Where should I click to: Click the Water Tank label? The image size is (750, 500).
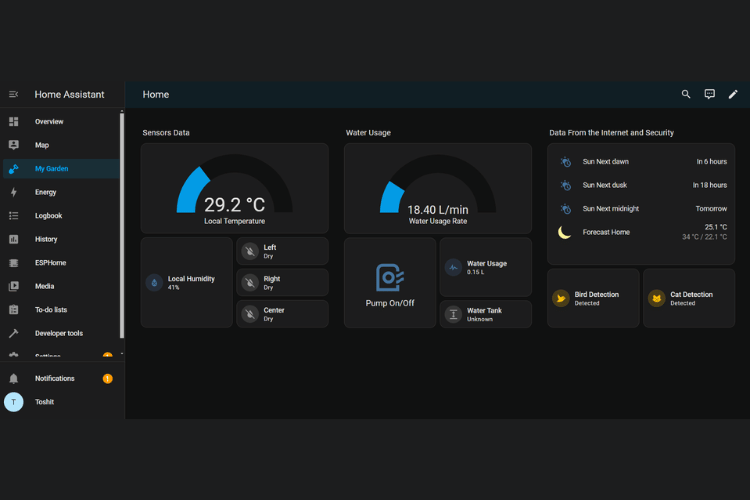[x=484, y=311]
